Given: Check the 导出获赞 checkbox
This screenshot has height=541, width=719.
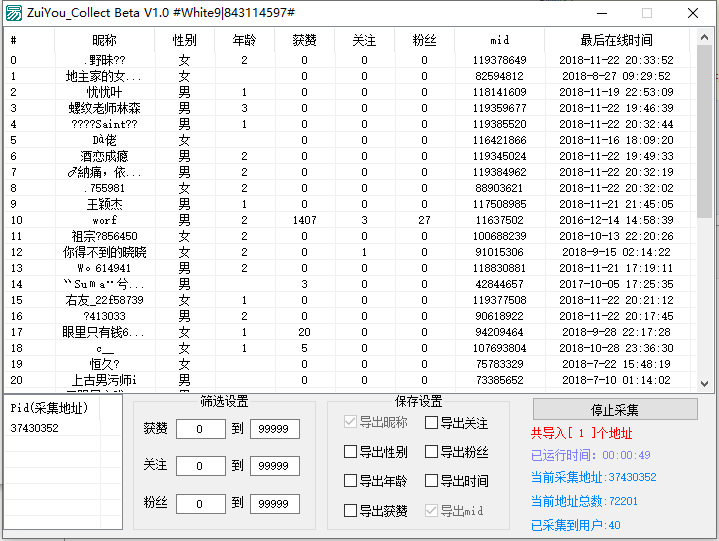Looking at the screenshot, I should [350, 510].
